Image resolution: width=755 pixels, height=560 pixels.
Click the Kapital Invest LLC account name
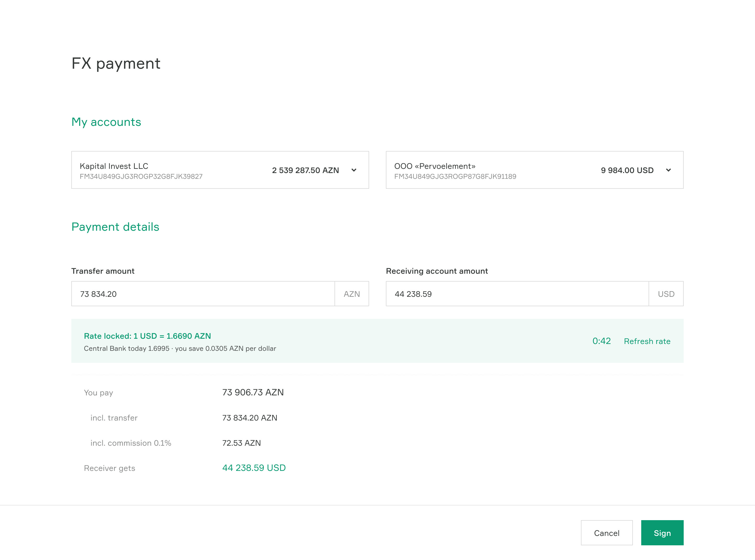114,166
